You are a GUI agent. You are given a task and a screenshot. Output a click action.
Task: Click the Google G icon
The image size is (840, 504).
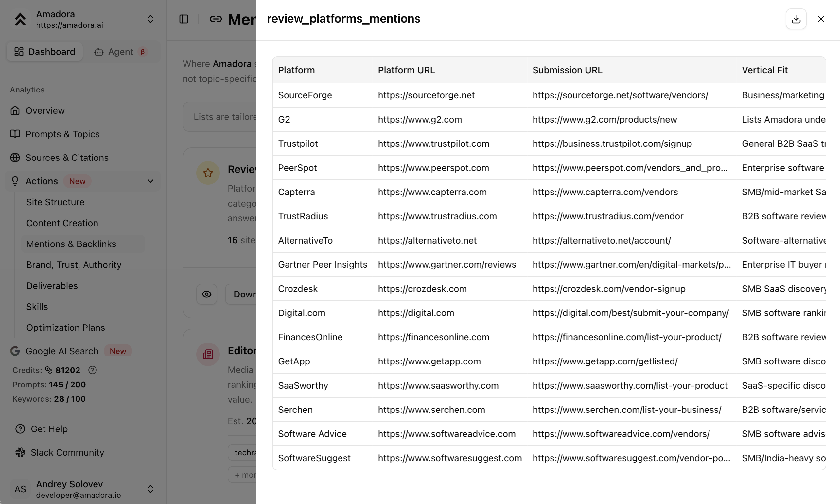15,351
